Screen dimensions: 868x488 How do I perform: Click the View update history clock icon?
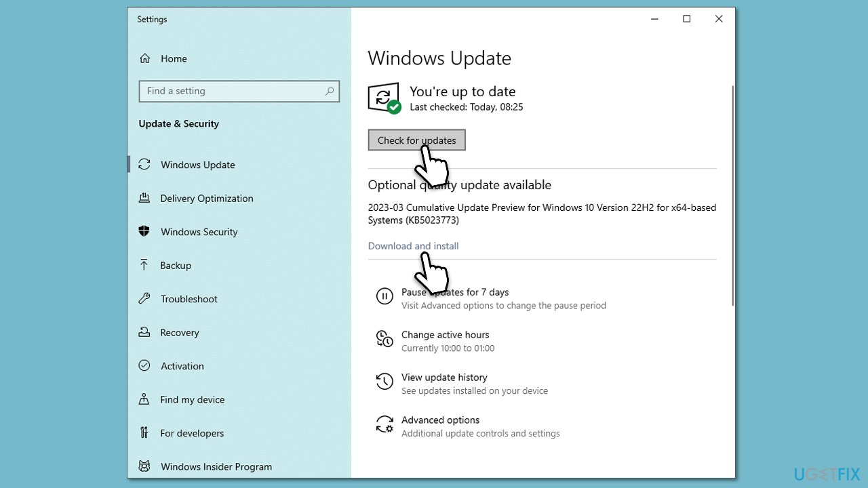384,382
